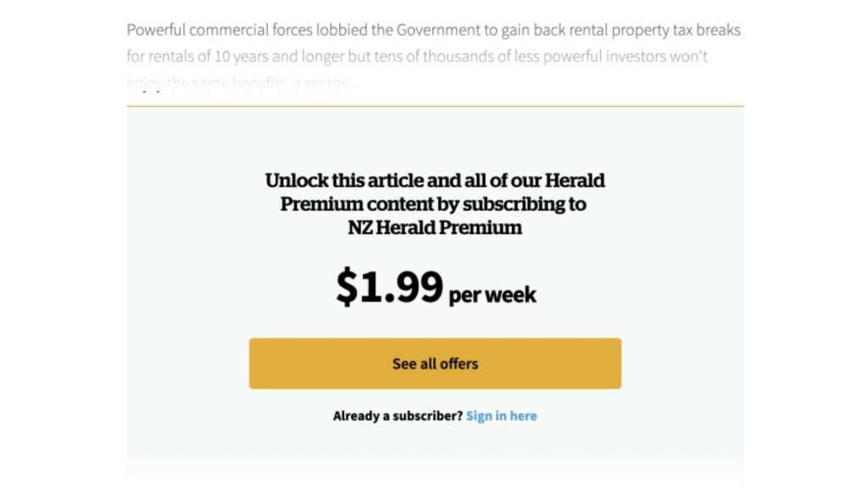Click the word "Herald" ending the first heading line
The width and height of the screenshot is (868, 488).
[x=575, y=180]
